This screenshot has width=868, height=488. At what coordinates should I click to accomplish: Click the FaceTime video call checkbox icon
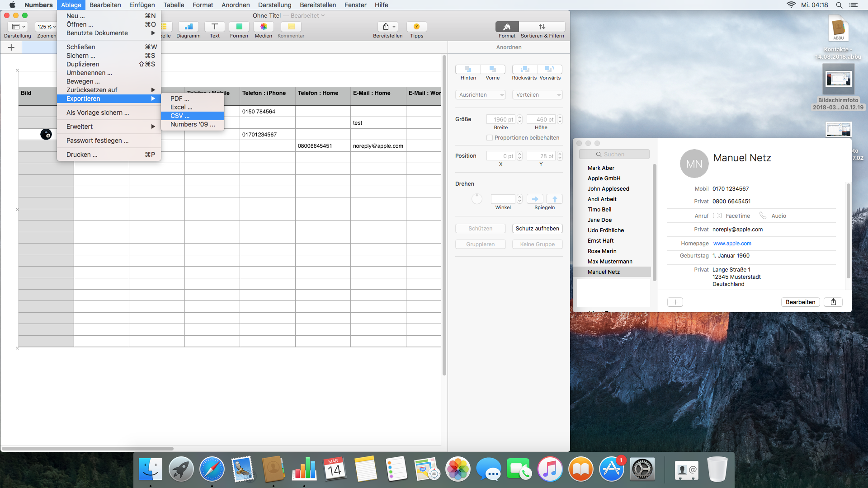coord(717,216)
